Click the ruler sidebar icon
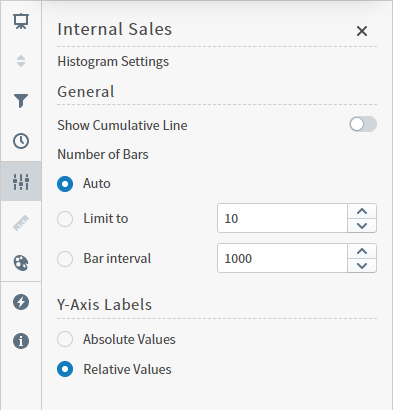393x410 pixels. pyautogui.click(x=21, y=223)
